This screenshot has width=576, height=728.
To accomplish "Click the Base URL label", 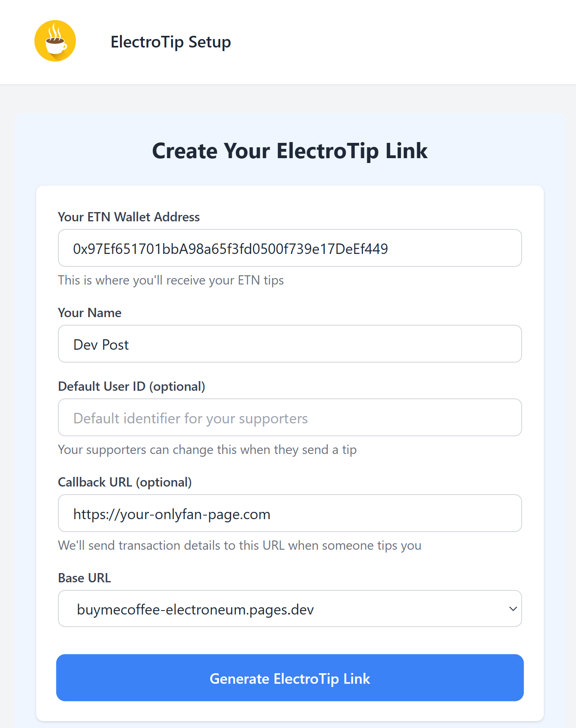I will pos(85,578).
